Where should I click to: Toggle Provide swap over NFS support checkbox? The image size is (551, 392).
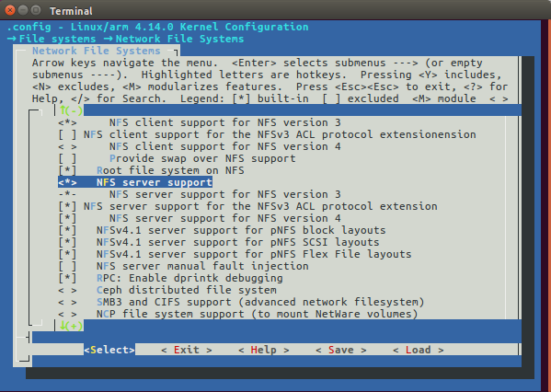point(67,158)
